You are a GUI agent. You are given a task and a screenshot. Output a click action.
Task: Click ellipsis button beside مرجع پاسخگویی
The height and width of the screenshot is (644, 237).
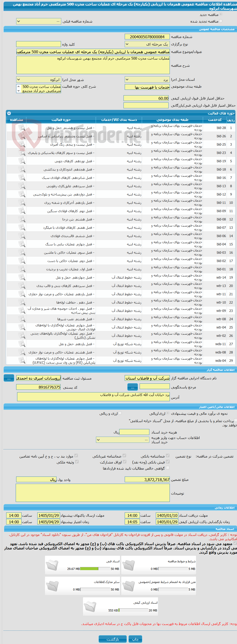coord(133,387)
